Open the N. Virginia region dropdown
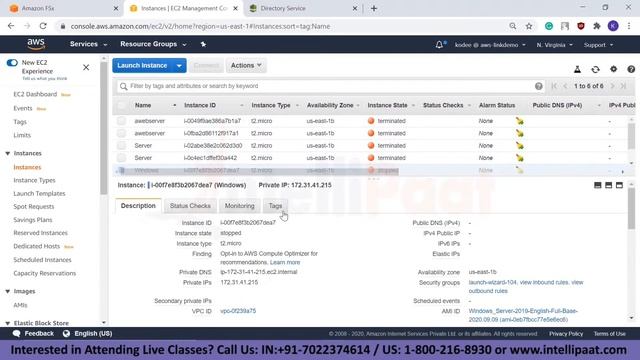This screenshot has width=640, height=360. click(554, 45)
